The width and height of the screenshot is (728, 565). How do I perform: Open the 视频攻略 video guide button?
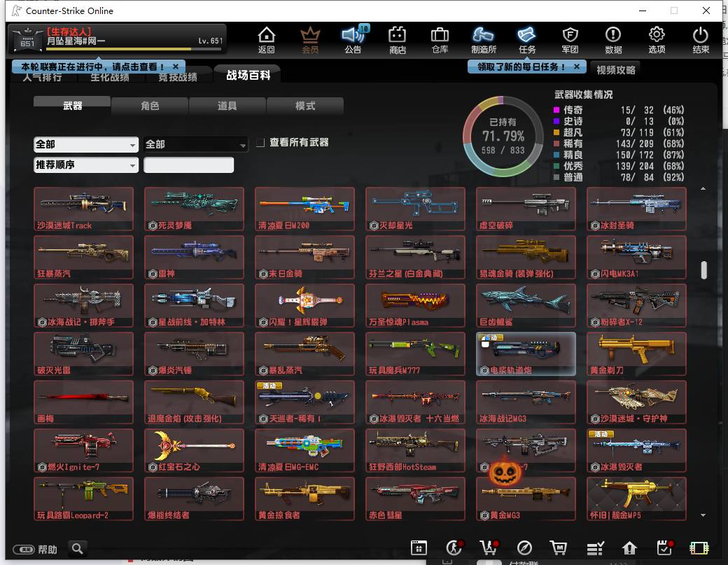coord(615,70)
